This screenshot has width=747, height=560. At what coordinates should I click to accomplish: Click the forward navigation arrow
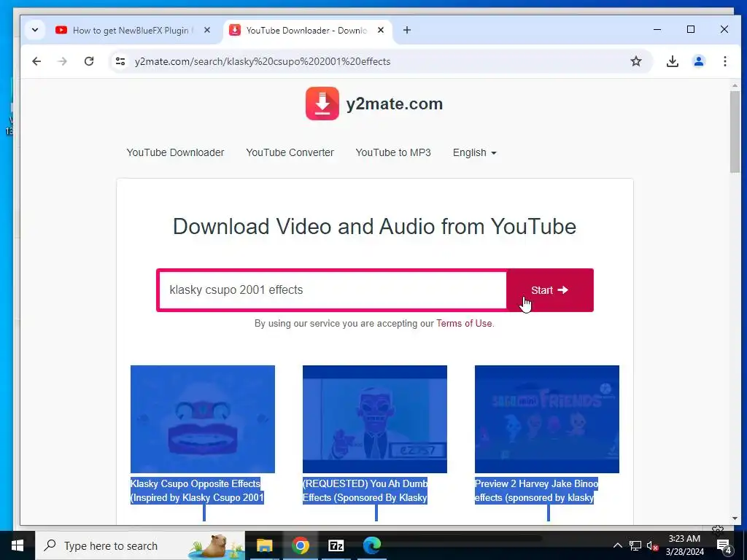coord(63,61)
